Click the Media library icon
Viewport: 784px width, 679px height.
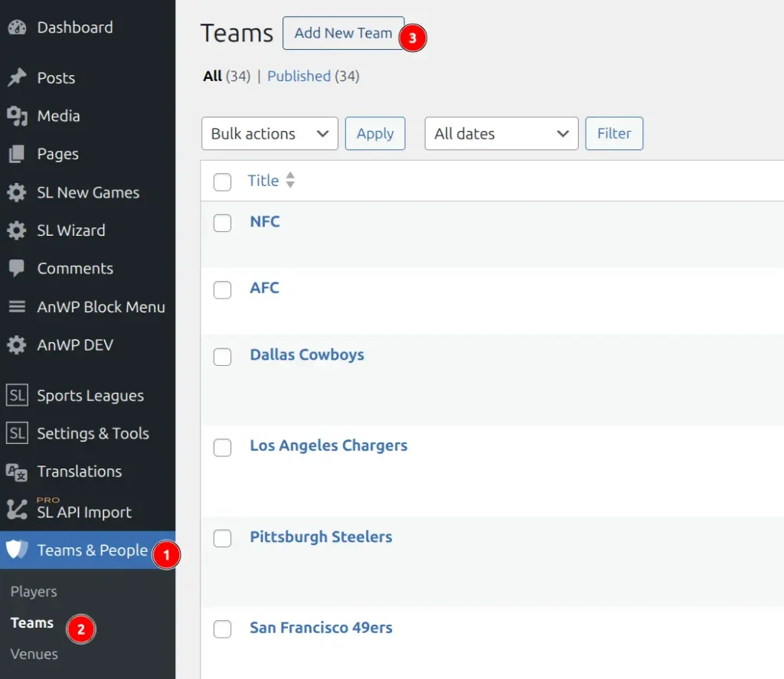click(x=17, y=116)
